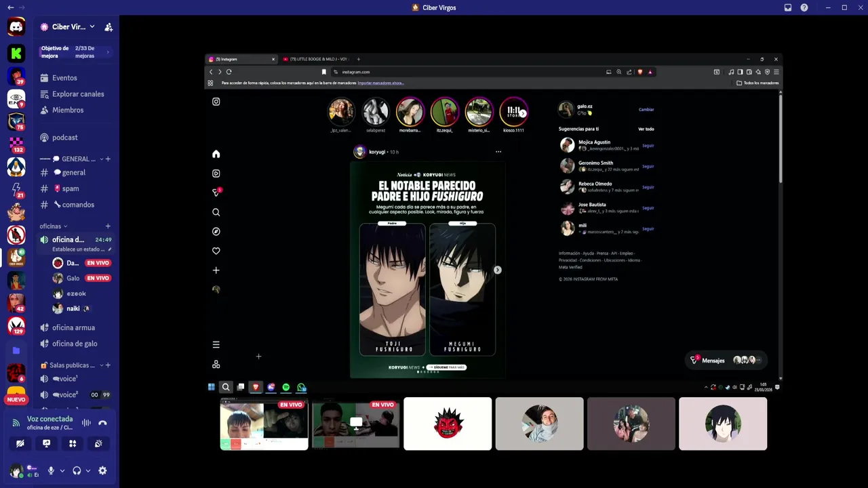Toggle camera on in voice panel
The image size is (868, 488).
(20, 443)
